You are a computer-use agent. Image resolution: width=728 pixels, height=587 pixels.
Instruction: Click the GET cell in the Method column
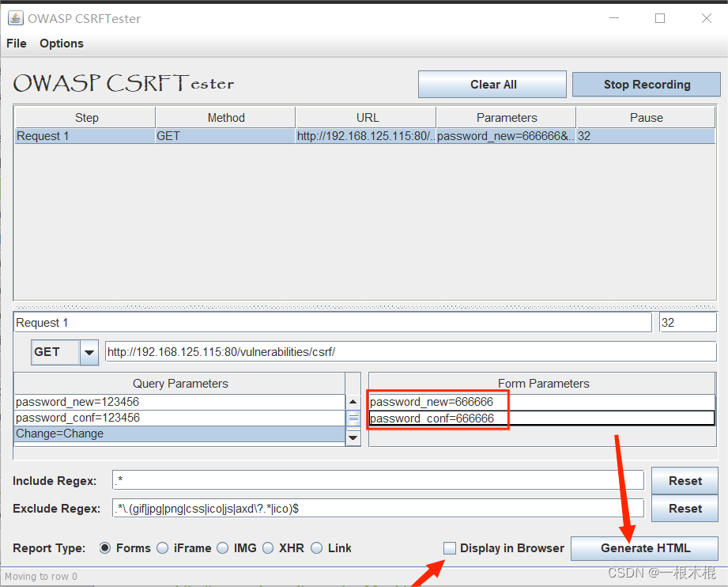[x=225, y=136]
